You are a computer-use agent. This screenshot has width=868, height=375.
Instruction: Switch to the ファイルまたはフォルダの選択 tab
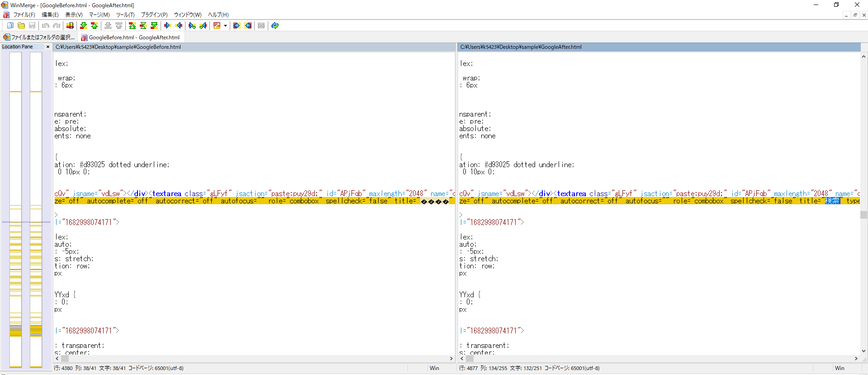[x=39, y=37]
